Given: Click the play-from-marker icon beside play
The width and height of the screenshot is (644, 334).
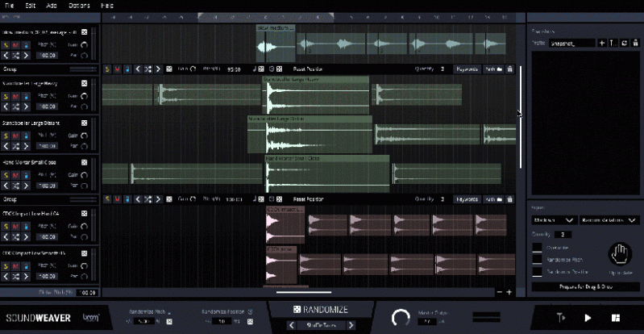Looking at the screenshot, I should pos(562,318).
